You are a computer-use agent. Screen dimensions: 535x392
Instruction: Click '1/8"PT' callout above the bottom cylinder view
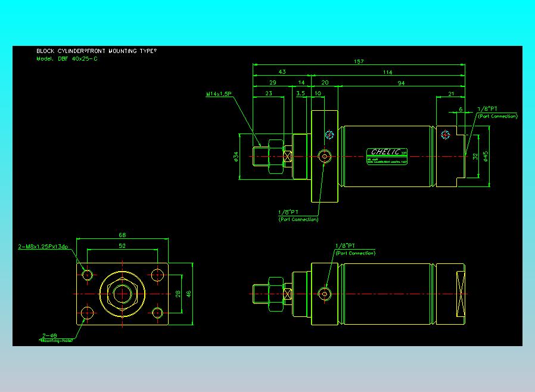345,245
